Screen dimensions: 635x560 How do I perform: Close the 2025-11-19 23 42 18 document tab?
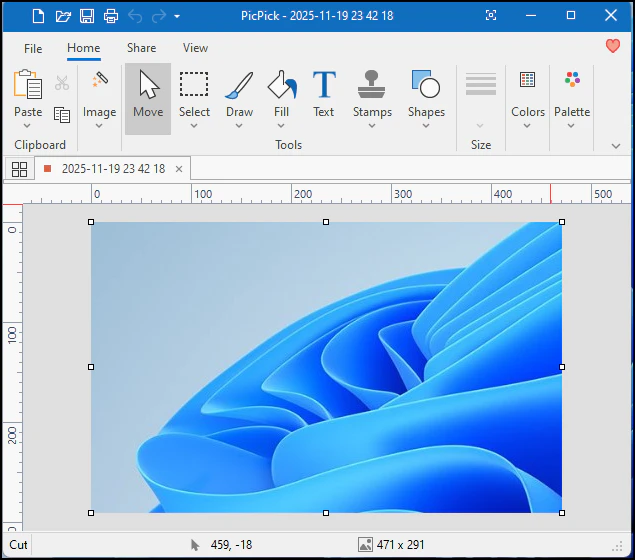[x=179, y=169]
